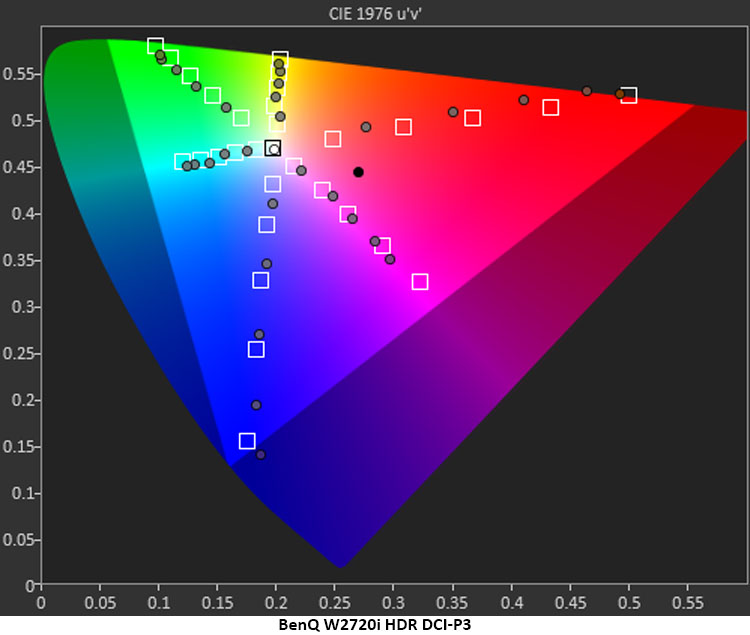Click the x-axis label 0.3

[x=393, y=602]
